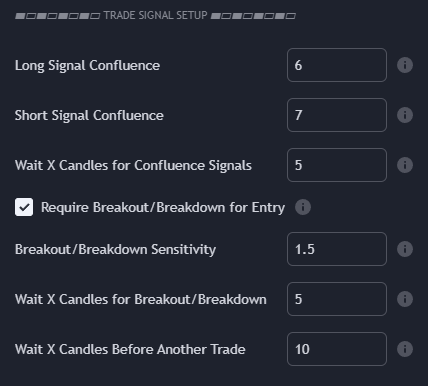Viewport: 428px width, 386px height.
Task: Click the Wait X Candles Before Another Trade label
Action: (x=130, y=349)
